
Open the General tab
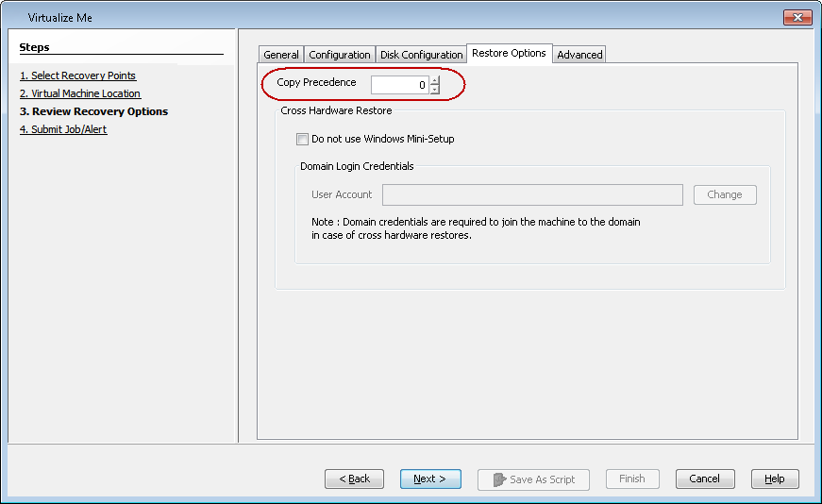click(x=281, y=55)
